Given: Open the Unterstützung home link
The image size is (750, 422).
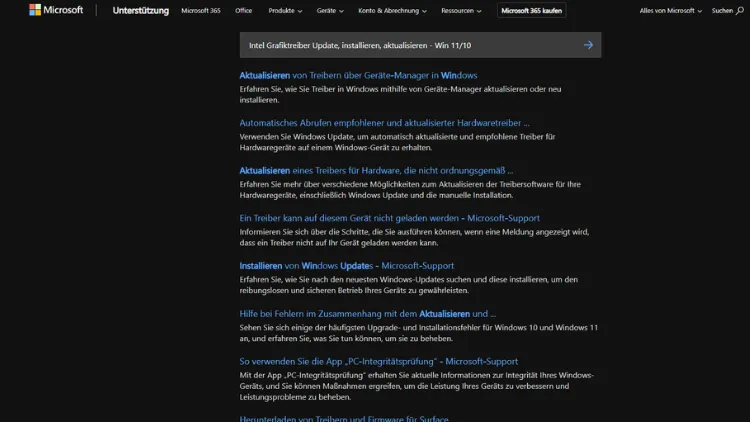Looking at the screenshot, I should [141, 11].
